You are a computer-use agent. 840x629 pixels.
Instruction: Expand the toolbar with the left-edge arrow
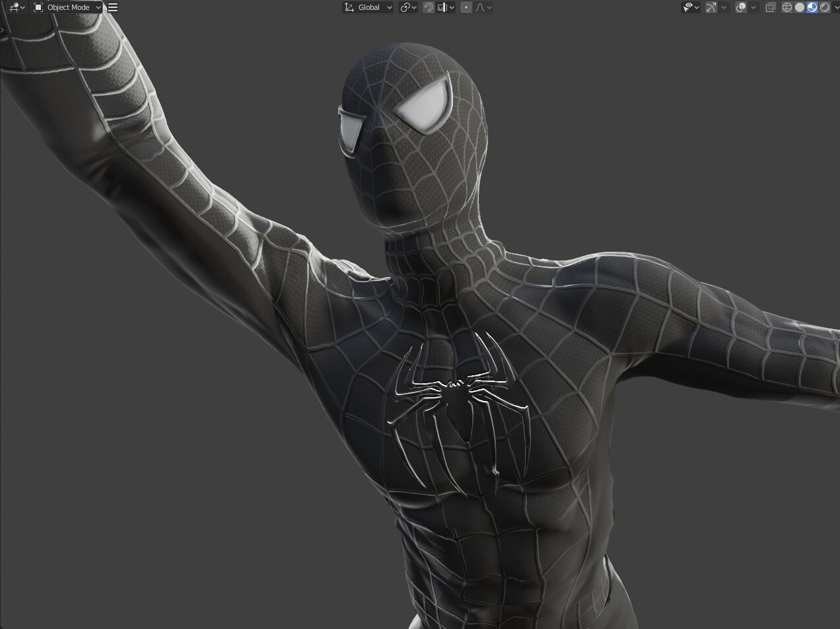[3, 30]
